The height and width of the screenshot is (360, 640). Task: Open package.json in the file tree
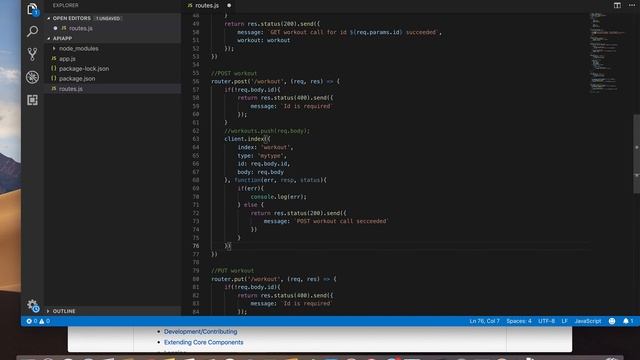(77, 78)
